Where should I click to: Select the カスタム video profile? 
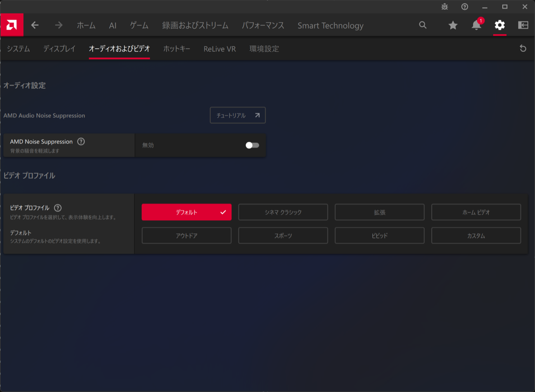(x=476, y=235)
